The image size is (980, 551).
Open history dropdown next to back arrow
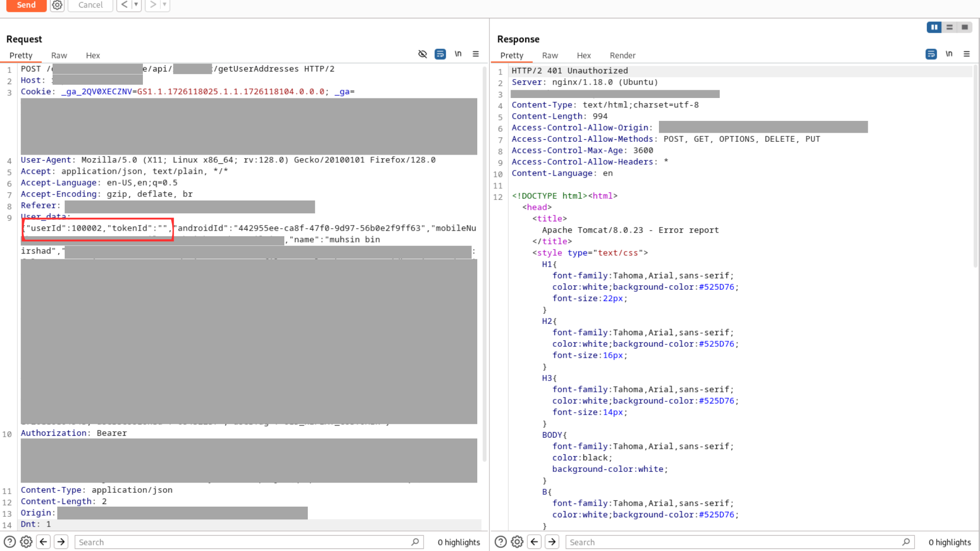(x=136, y=5)
